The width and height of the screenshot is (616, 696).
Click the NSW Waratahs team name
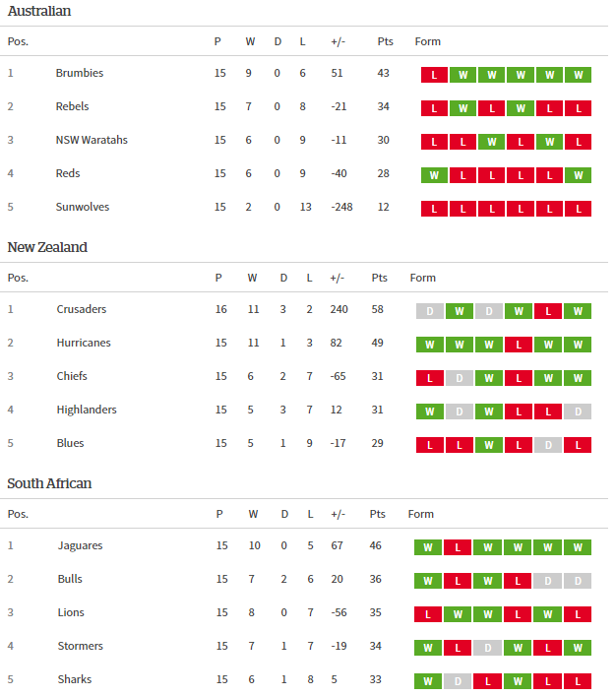92,140
